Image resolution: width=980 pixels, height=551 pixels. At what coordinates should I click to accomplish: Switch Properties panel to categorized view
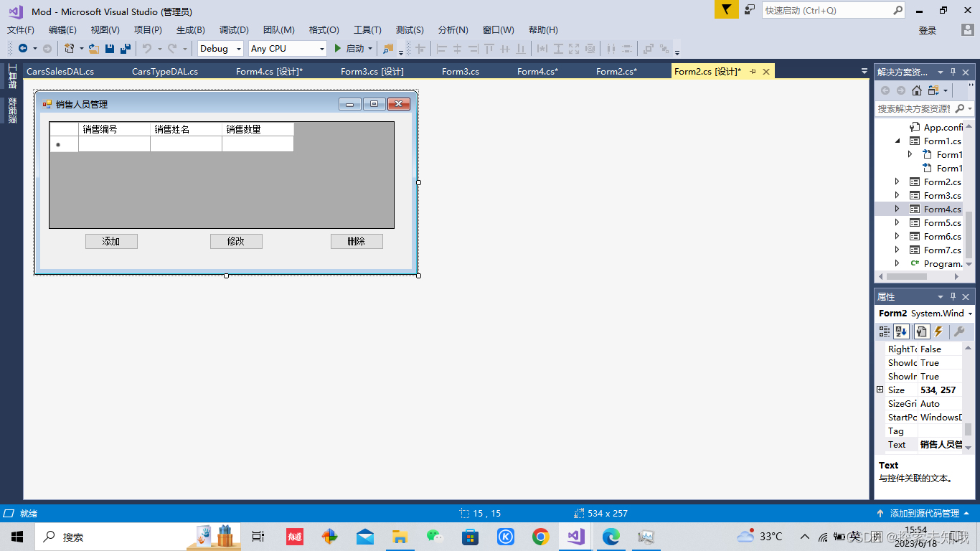(x=884, y=331)
